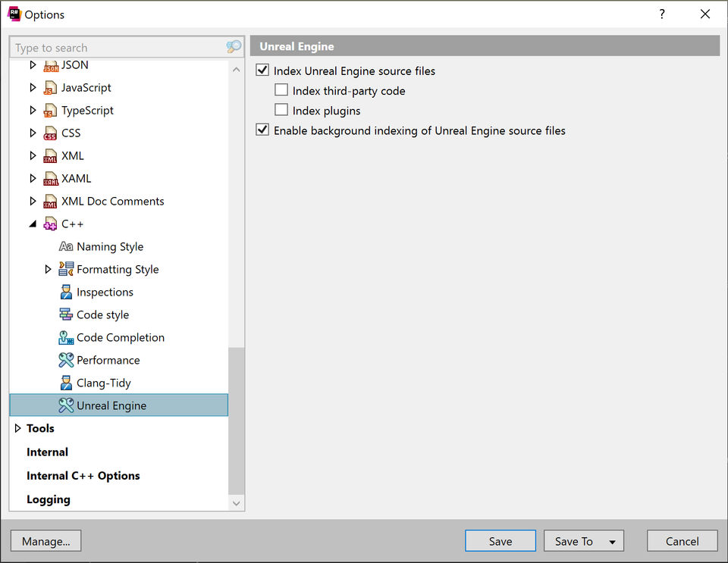
Task: Click the Clang-Tidy icon
Action: click(66, 383)
